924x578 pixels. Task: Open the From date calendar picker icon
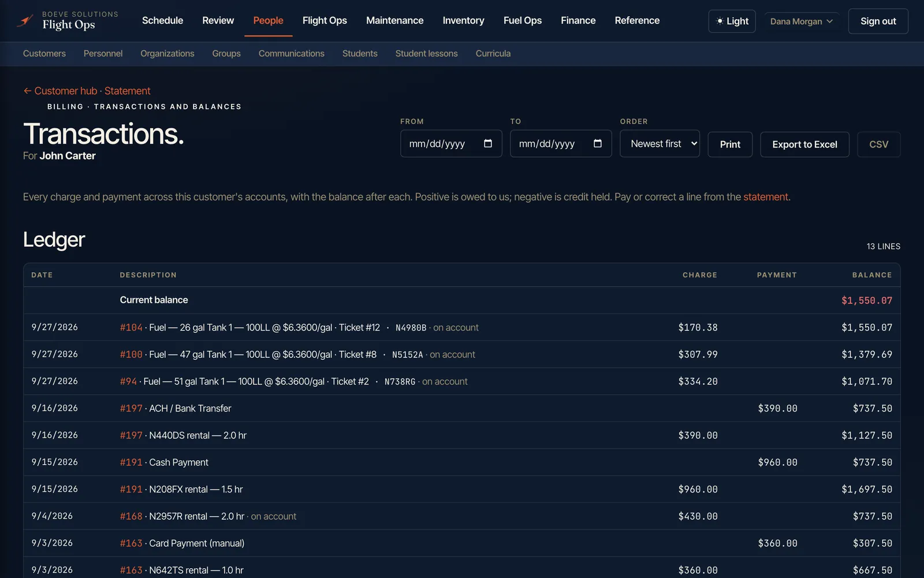point(488,143)
